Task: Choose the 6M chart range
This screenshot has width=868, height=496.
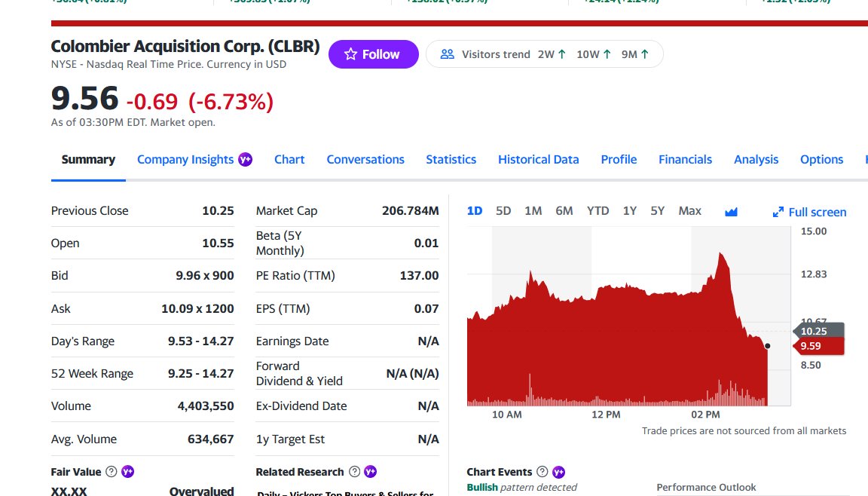Action: point(564,211)
